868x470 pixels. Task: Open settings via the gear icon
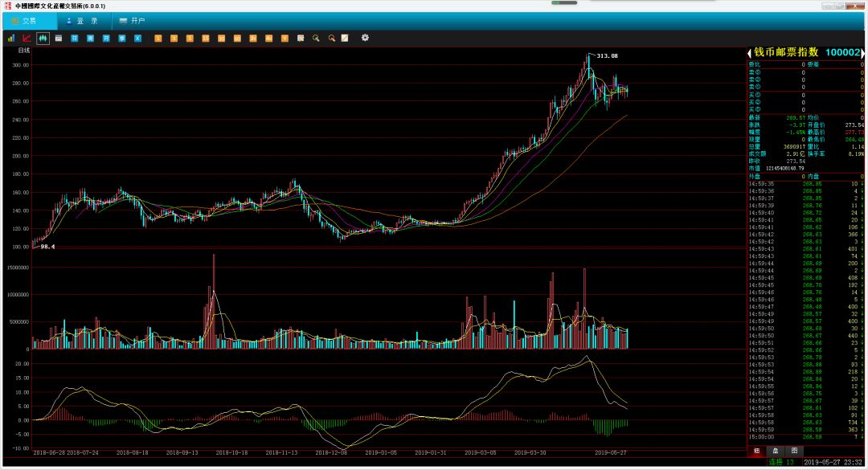[365, 38]
